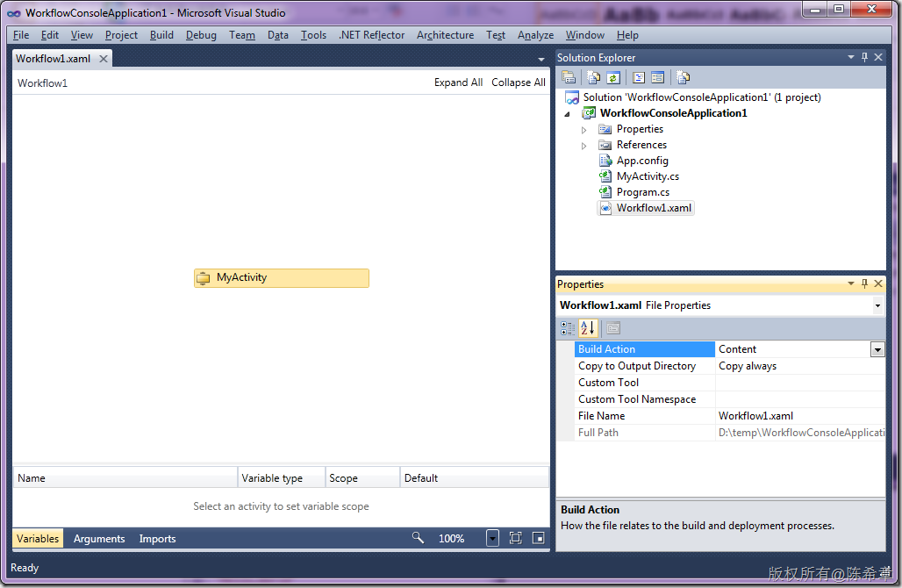Image resolution: width=902 pixels, height=588 pixels.
Task: Open the Analyze menu
Action: tap(535, 35)
